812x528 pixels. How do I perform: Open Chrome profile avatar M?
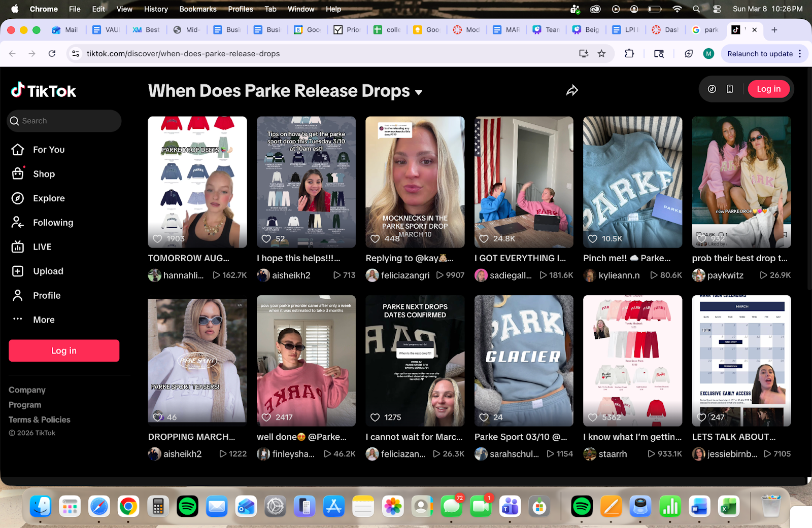709,54
